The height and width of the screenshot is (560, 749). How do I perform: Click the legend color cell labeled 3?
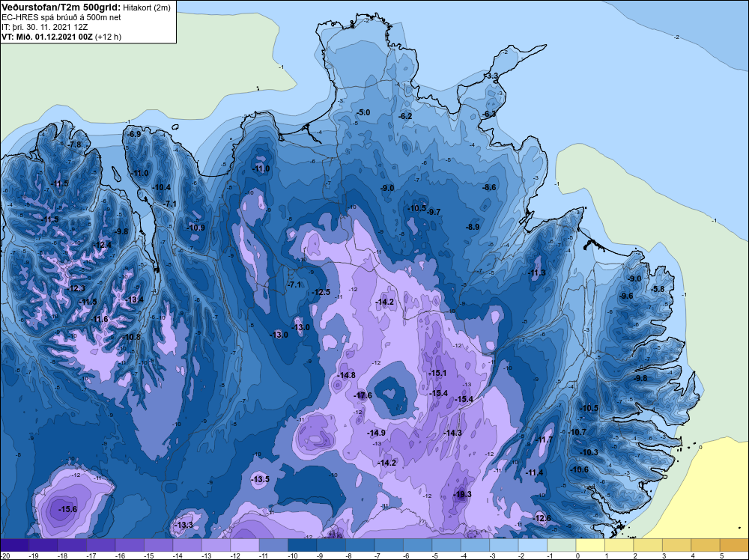(676, 545)
